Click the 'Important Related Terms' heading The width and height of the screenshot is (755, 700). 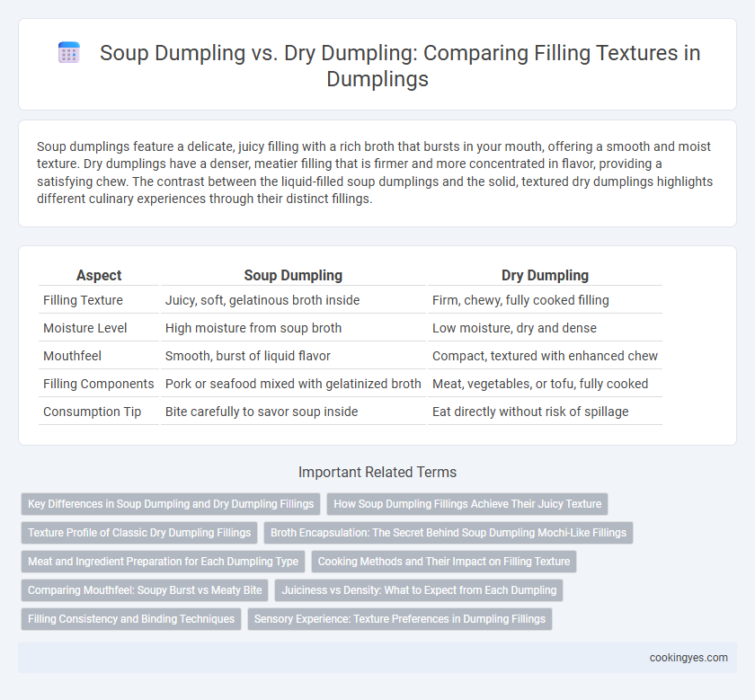click(x=377, y=473)
